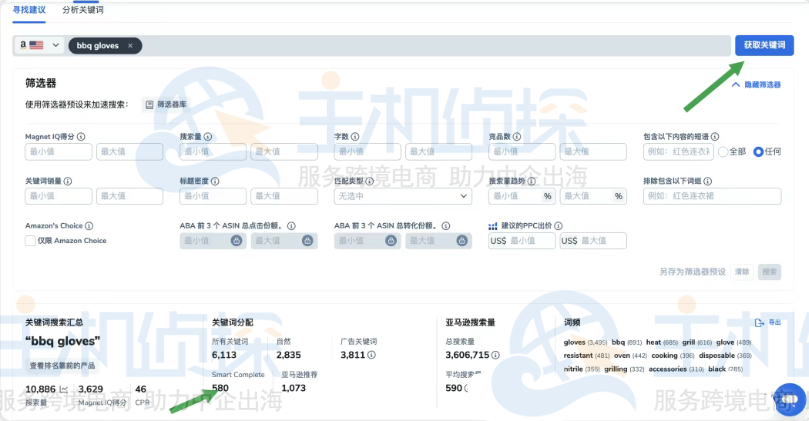Open info tooltip for Amazon's Choice
This screenshot has width=809, height=421.
(89, 226)
